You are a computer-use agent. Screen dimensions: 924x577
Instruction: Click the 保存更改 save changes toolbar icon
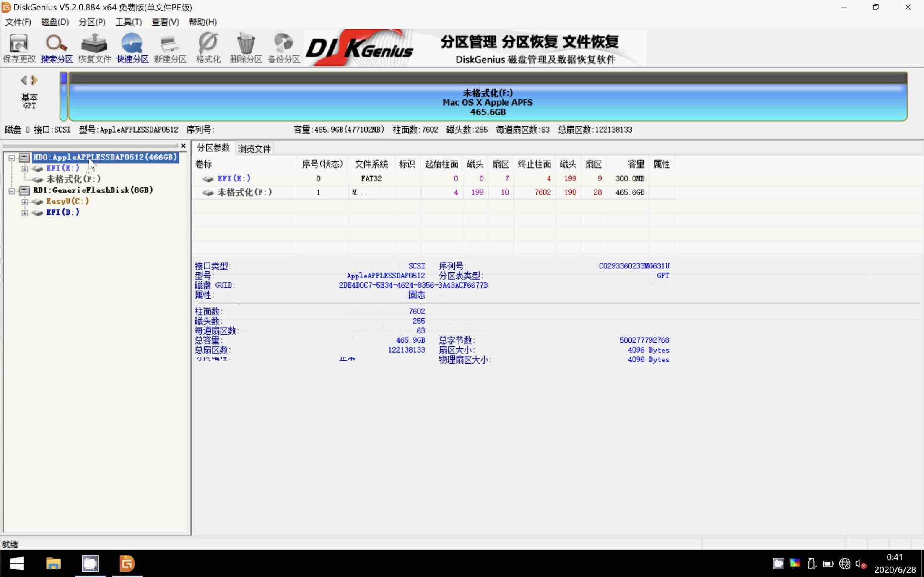[x=19, y=48]
